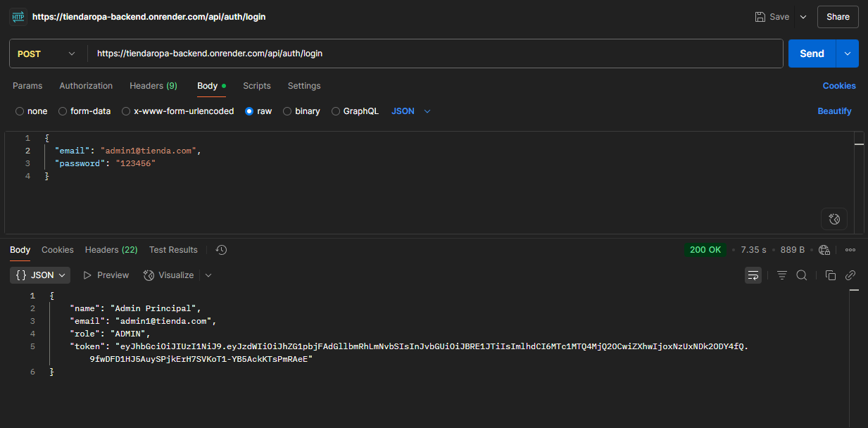This screenshot has width=868, height=428.
Task: Click the request editor scrollbar marker
Action: tap(859, 143)
